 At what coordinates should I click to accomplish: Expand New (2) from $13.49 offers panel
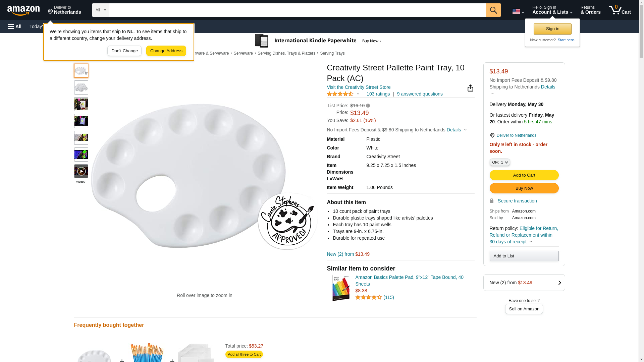click(524, 283)
